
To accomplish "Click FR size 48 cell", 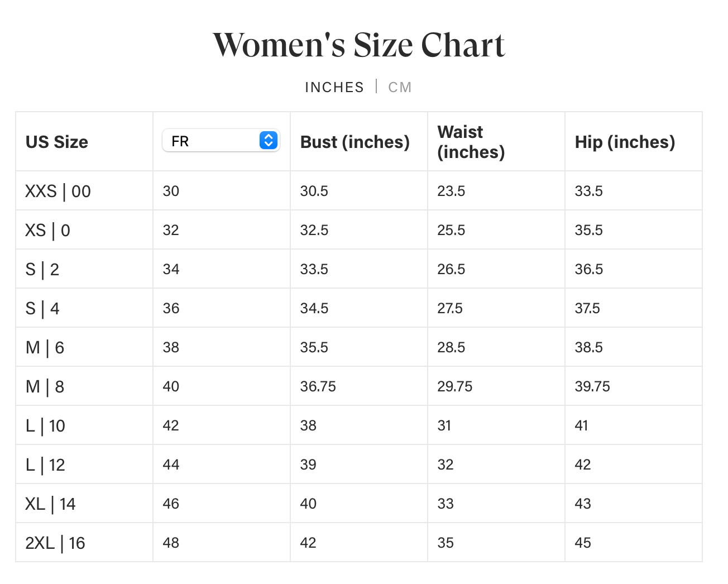I will [171, 543].
